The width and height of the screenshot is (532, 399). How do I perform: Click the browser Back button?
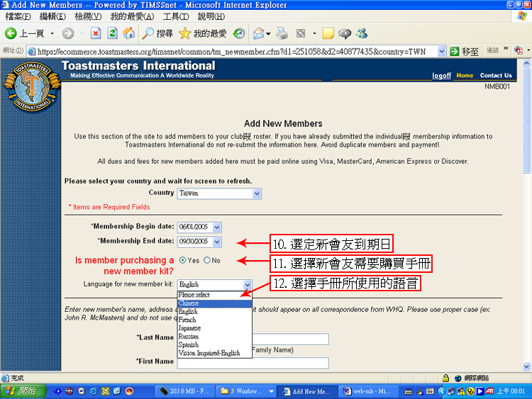[25, 33]
